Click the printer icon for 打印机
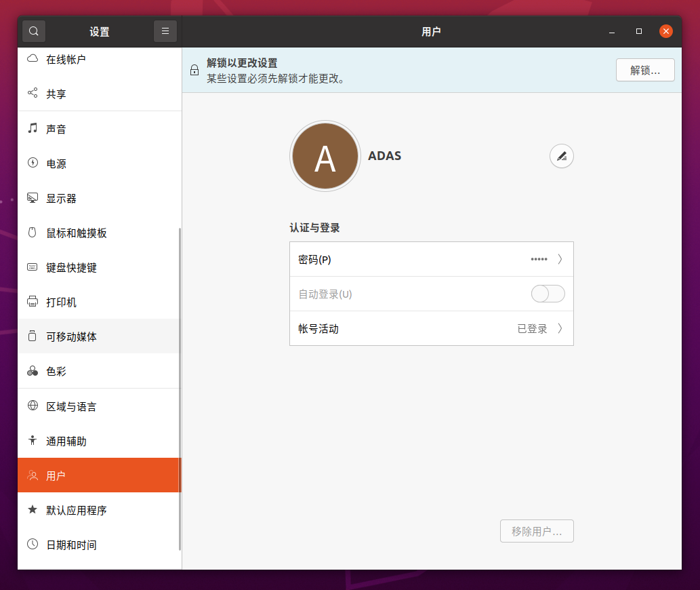The image size is (700, 590). [33, 302]
